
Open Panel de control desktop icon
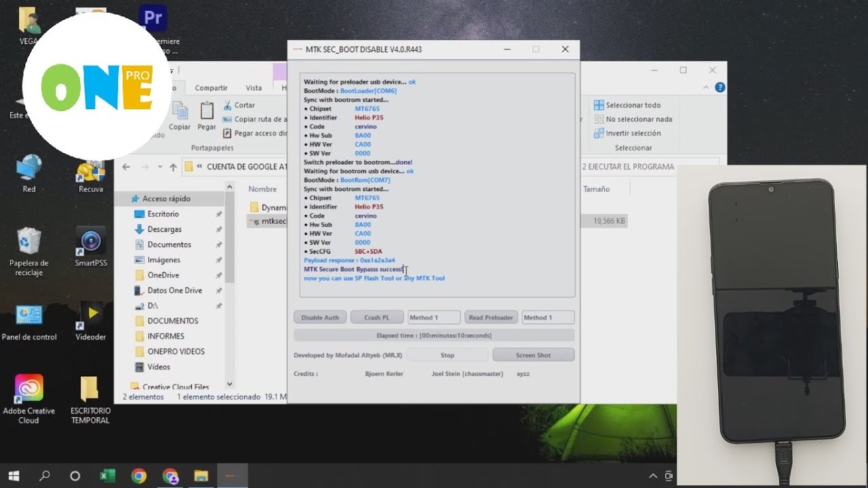[x=29, y=322]
